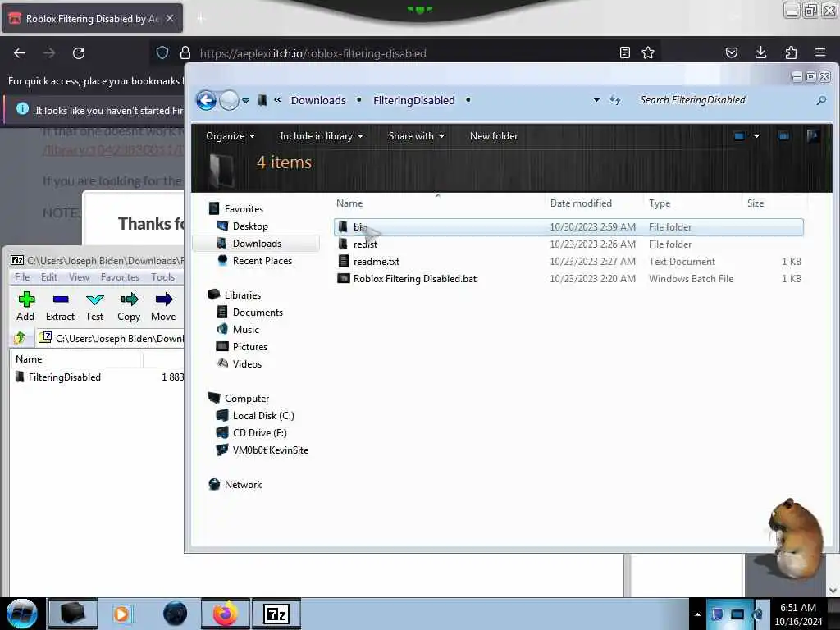
Task: Sort by the Type column header
Action: pos(692,203)
